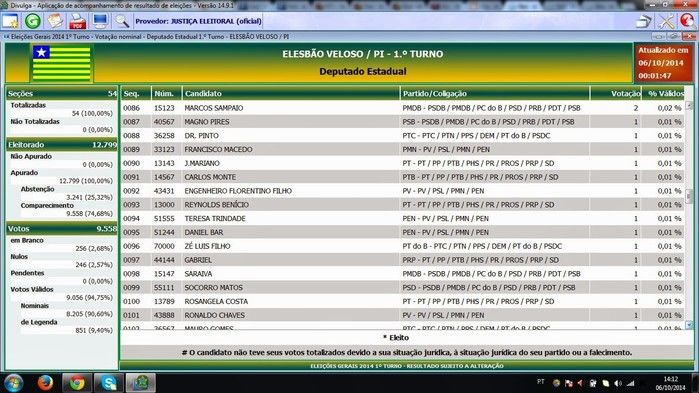
Task: Select SOCORRO MATOS row
Action: [x=403, y=287]
